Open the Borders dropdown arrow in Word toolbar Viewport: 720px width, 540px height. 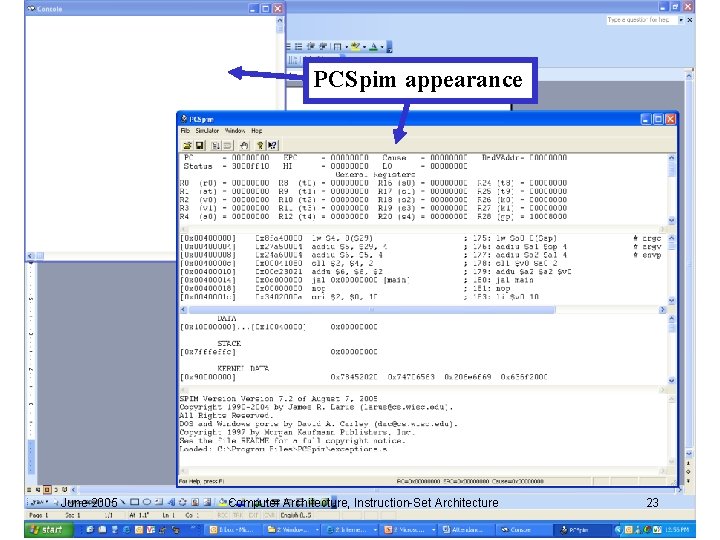pyautogui.click(x=346, y=46)
